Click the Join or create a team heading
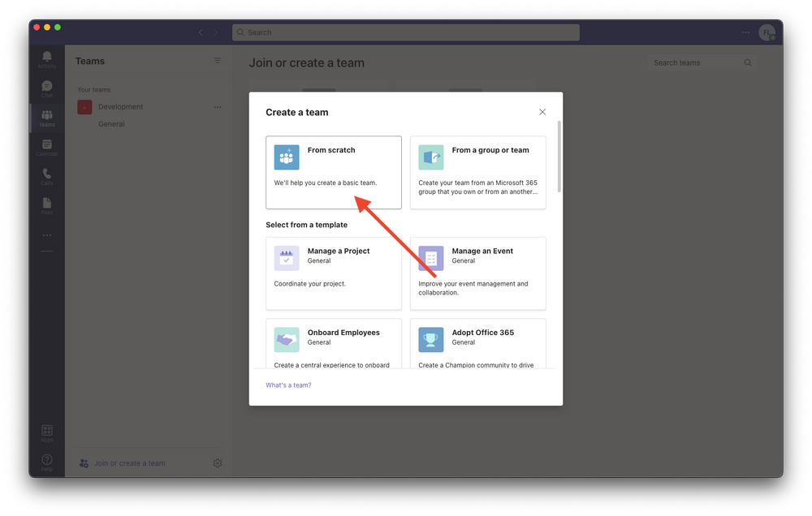Image resolution: width=812 pixels, height=516 pixels. (x=307, y=62)
